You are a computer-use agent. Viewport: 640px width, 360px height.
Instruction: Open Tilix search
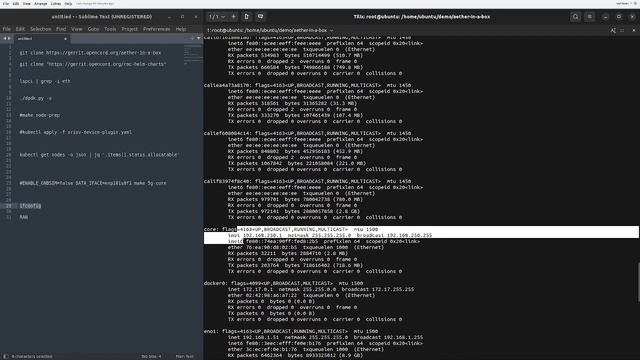point(576,17)
